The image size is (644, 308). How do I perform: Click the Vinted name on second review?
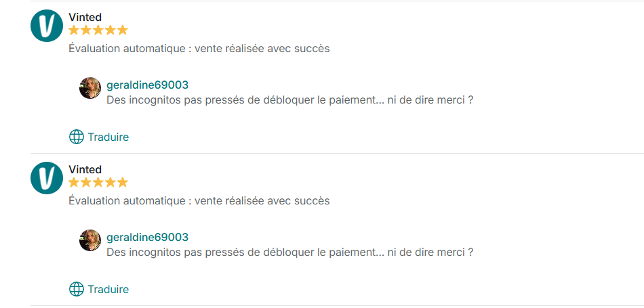coord(85,169)
